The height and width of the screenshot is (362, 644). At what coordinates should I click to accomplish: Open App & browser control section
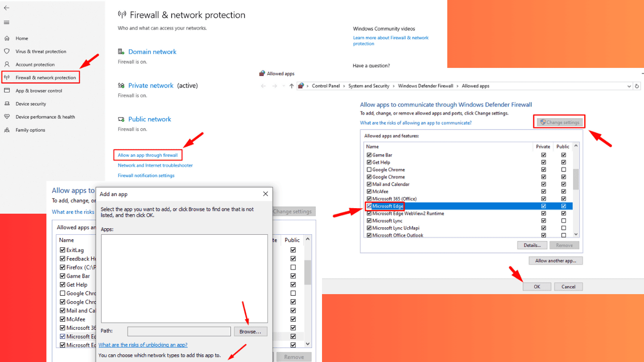coord(39,90)
